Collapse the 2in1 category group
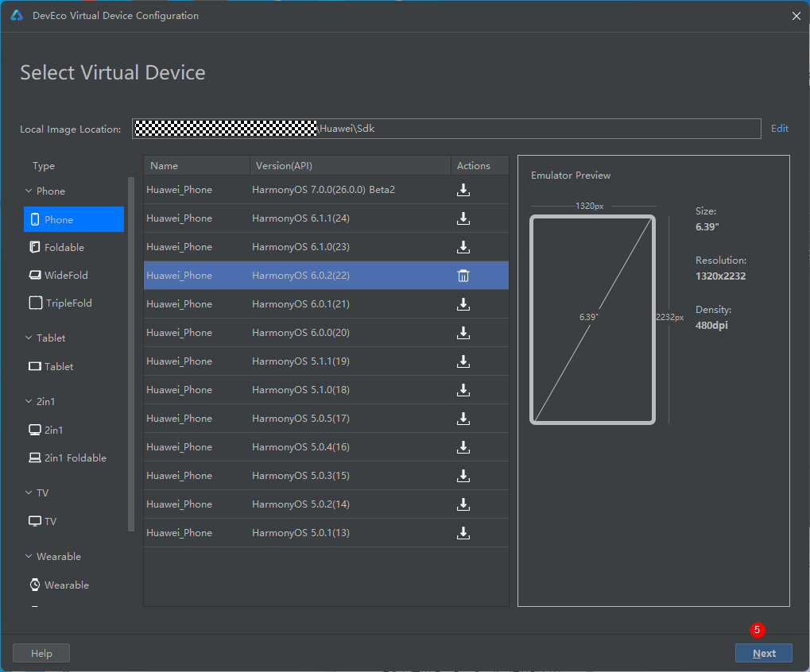The width and height of the screenshot is (810, 672). 29,401
